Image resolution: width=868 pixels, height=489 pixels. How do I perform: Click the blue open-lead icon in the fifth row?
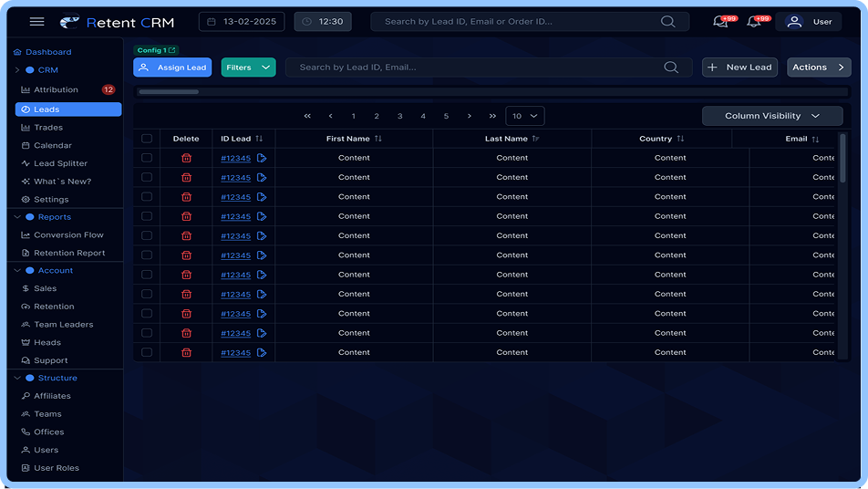(262, 235)
